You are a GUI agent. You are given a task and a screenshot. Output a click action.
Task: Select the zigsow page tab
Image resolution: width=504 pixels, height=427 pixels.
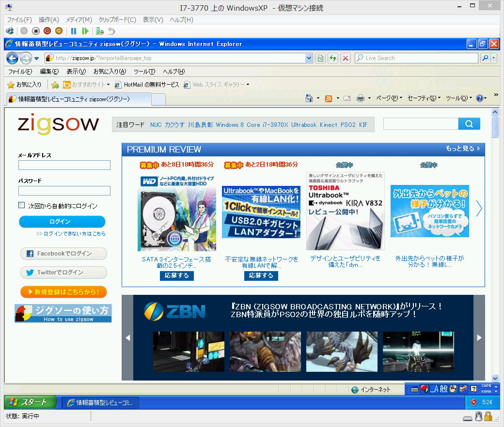tap(79, 99)
